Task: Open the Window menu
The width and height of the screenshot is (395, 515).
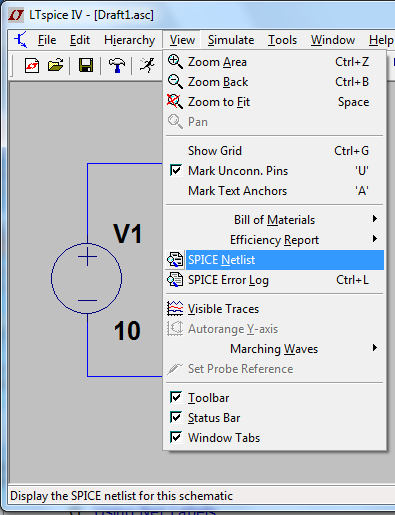Action: pyautogui.click(x=333, y=40)
